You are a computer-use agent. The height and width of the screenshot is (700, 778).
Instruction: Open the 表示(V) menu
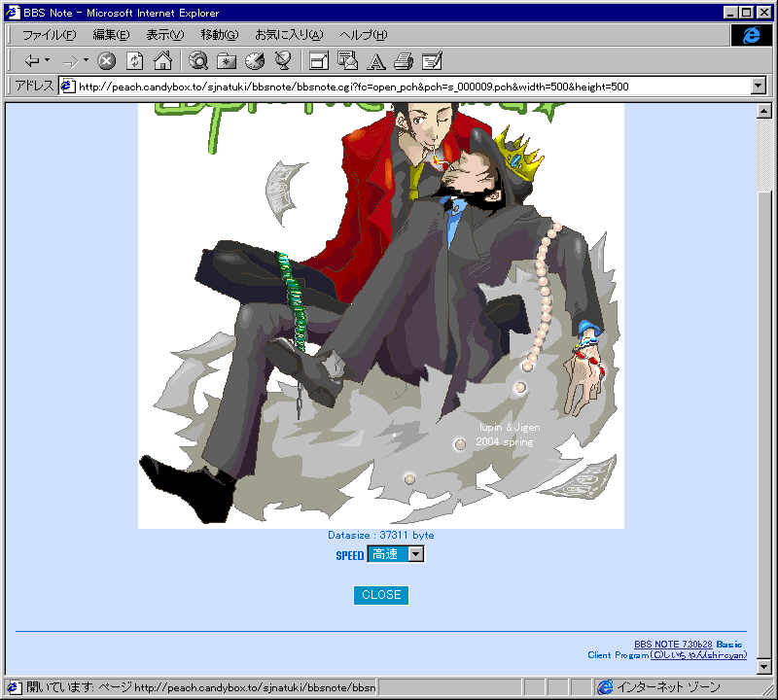click(165, 35)
